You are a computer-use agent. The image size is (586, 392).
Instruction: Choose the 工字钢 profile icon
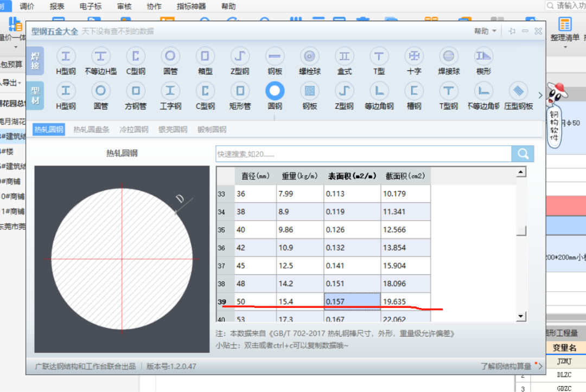(x=170, y=91)
